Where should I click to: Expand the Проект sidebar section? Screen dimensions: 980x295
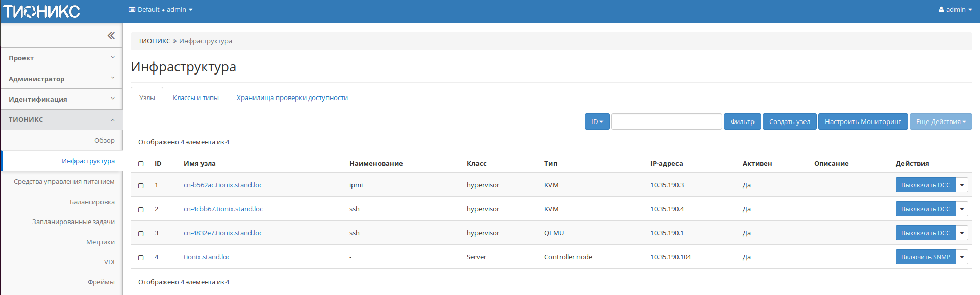tap(61, 58)
